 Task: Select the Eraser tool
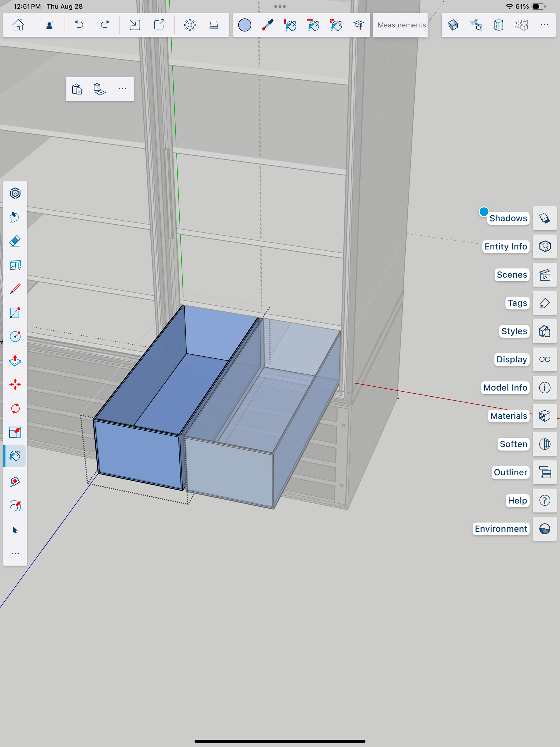[15, 241]
